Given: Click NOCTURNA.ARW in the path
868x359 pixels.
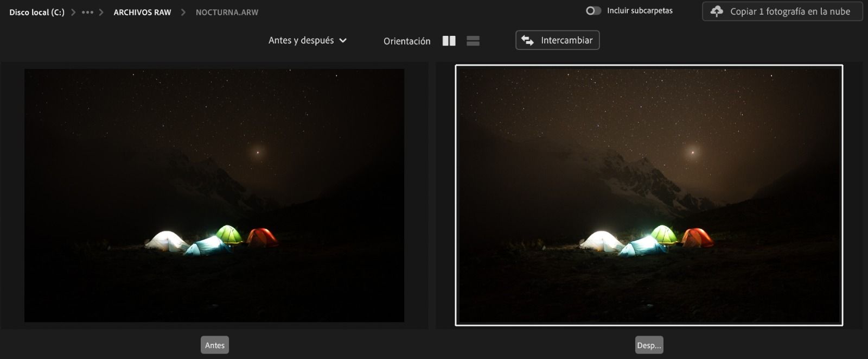Looking at the screenshot, I should pyautogui.click(x=227, y=12).
